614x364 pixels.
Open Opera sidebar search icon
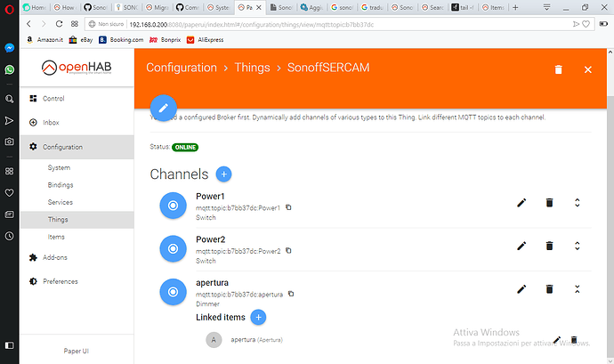click(x=10, y=99)
